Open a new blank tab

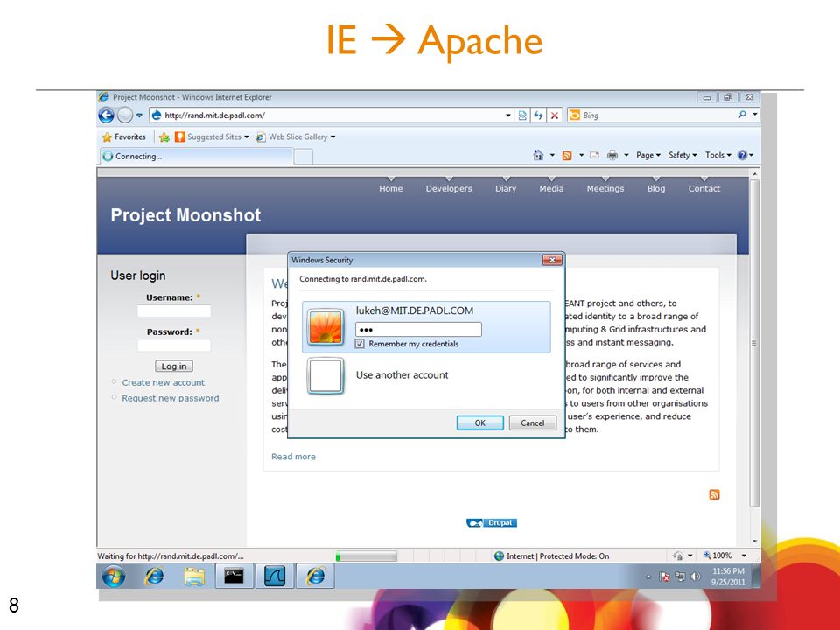click(304, 157)
